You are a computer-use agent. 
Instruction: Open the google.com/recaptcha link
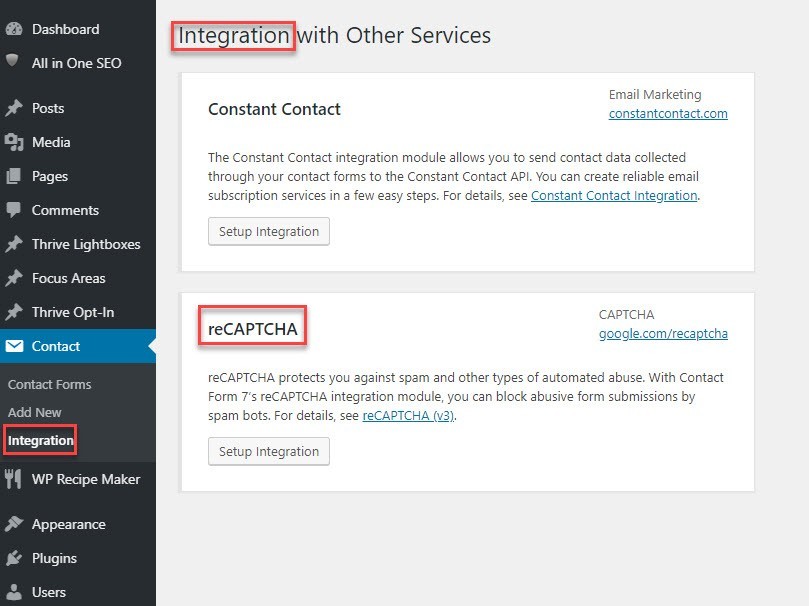[x=664, y=334]
